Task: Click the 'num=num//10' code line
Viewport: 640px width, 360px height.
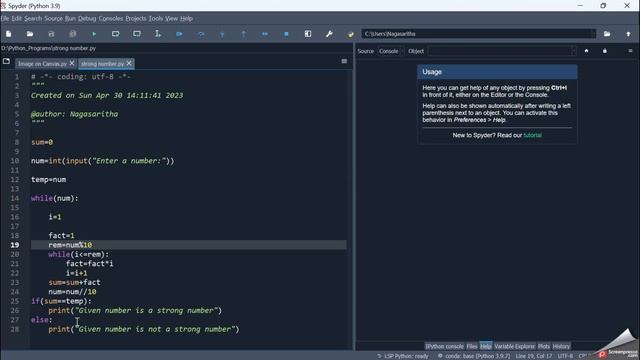Action: coord(72,292)
